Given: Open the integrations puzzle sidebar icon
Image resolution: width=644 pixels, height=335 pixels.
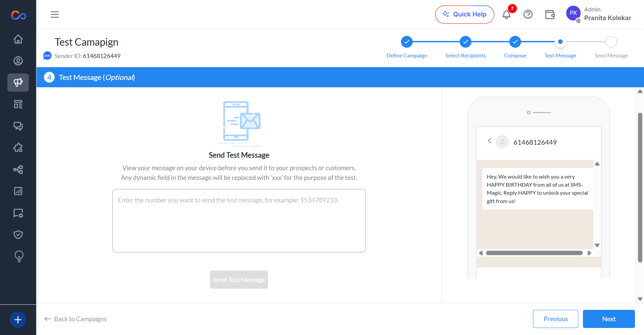Looking at the screenshot, I should [18, 148].
